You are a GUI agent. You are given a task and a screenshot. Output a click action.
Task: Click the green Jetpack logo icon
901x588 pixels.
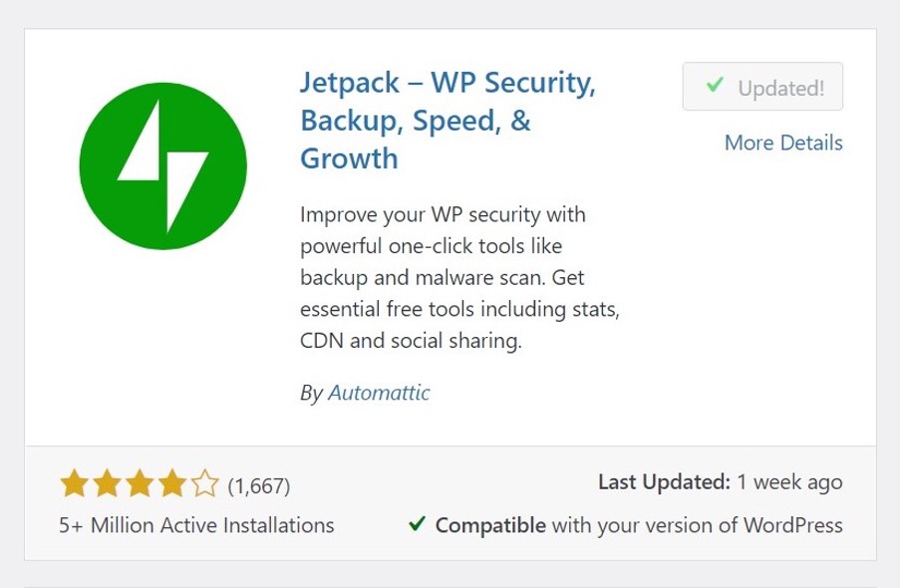(163, 164)
